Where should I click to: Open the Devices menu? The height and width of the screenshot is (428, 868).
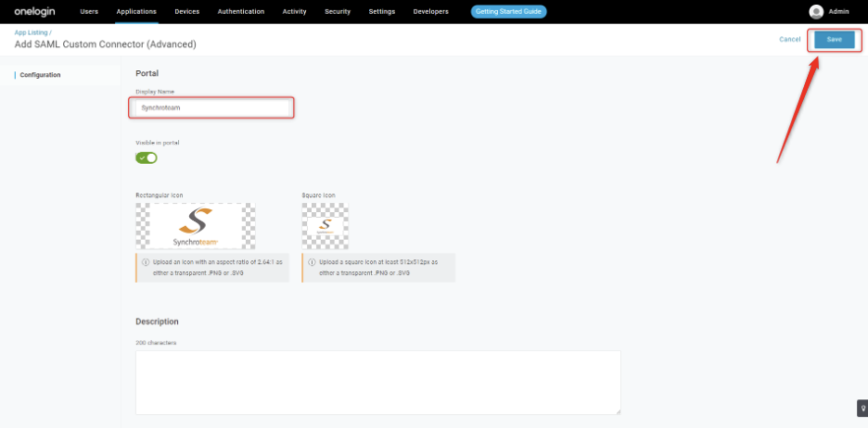coord(187,12)
